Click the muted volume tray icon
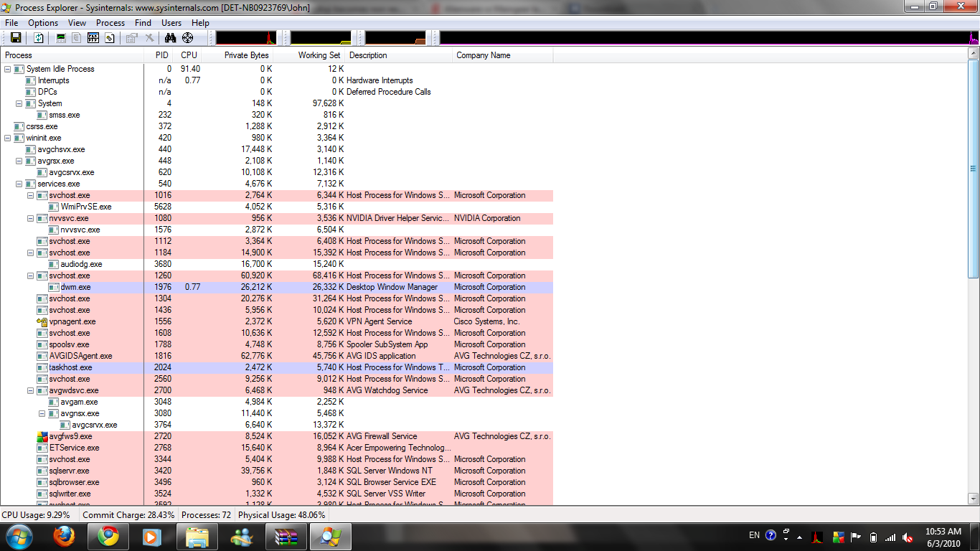This screenshot has width=980, height=551. 908,536
